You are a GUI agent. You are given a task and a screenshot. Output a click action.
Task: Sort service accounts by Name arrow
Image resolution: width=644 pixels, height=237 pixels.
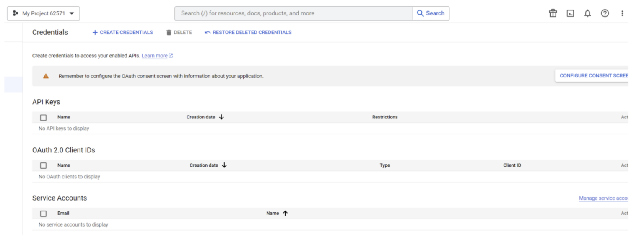[x=285, y=213]
